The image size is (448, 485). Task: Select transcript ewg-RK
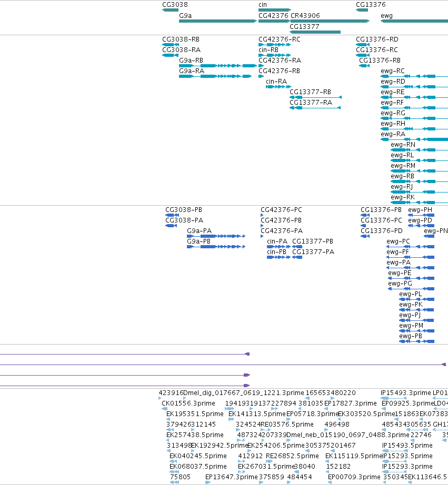point(403,197)
